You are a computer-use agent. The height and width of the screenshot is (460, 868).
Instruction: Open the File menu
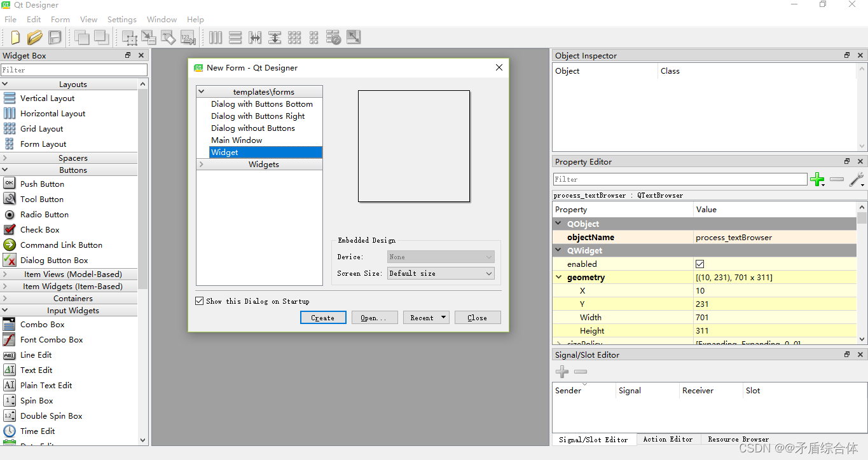pos(10,19)
